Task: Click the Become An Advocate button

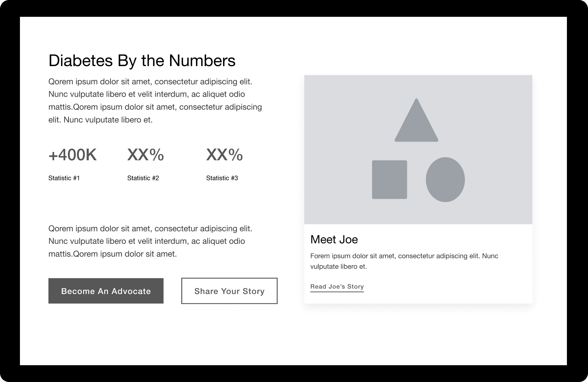Action: 106,291
